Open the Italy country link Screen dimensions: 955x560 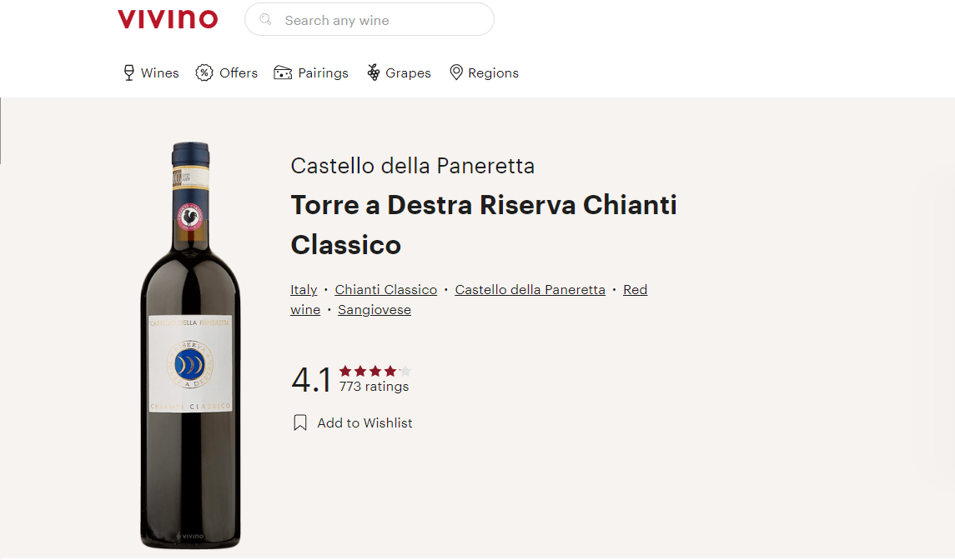(x=304, y=290)
